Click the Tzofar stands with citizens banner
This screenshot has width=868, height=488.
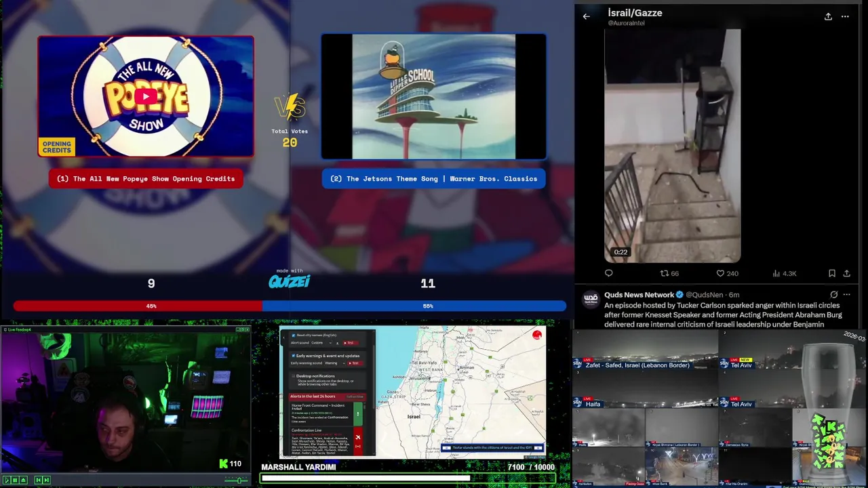(x=492, y=447)
